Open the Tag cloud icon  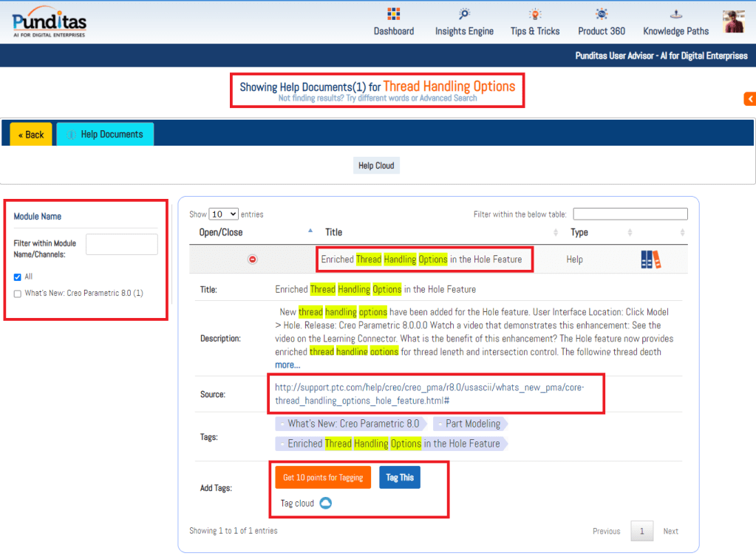pyautogui.click(x=325, y=504)
